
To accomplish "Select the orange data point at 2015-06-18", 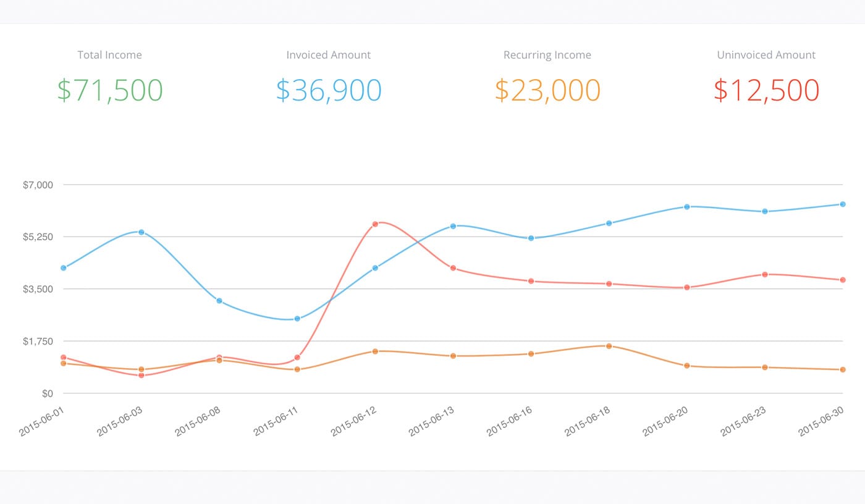I will coord(609,346).
